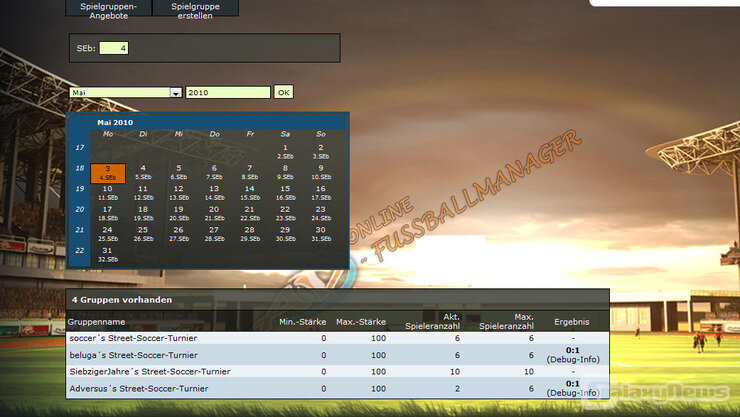
Task: Click the Max. Spieleranzahl column header
Action: point(506,321)
